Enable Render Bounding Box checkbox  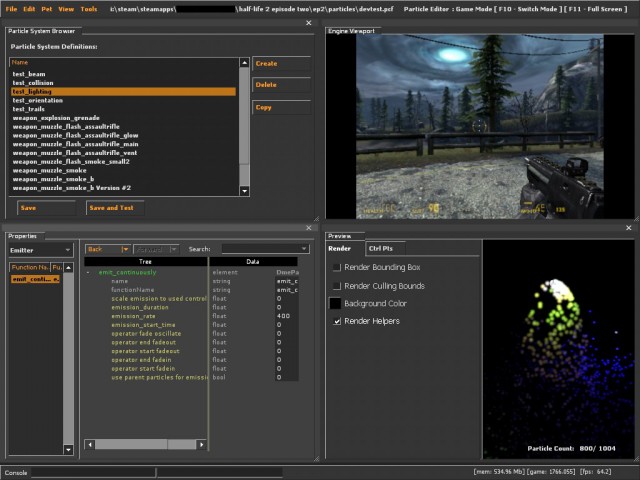(336, 268)
